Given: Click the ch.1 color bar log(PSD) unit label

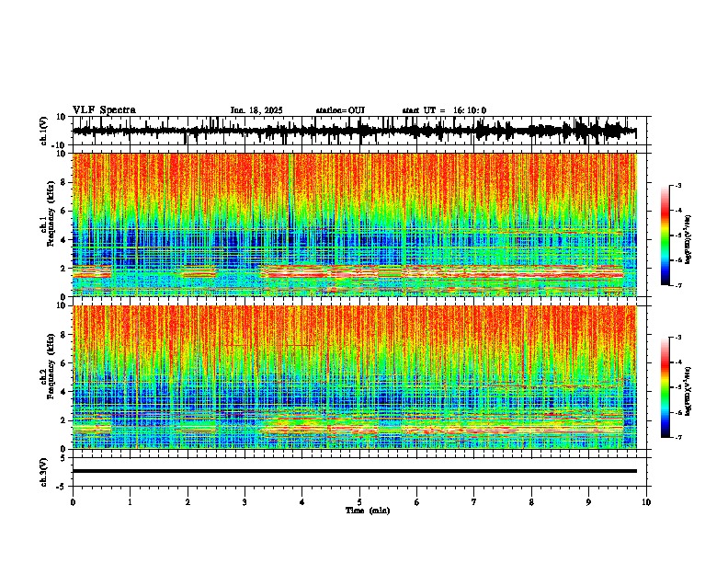Looking at the screenshot, I should tap(688, 239).
